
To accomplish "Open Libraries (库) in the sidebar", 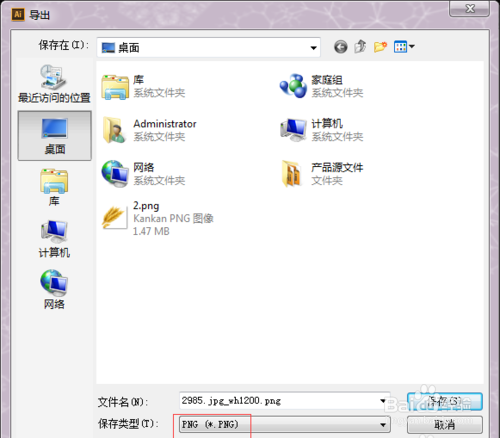I will tap(54, 187).
